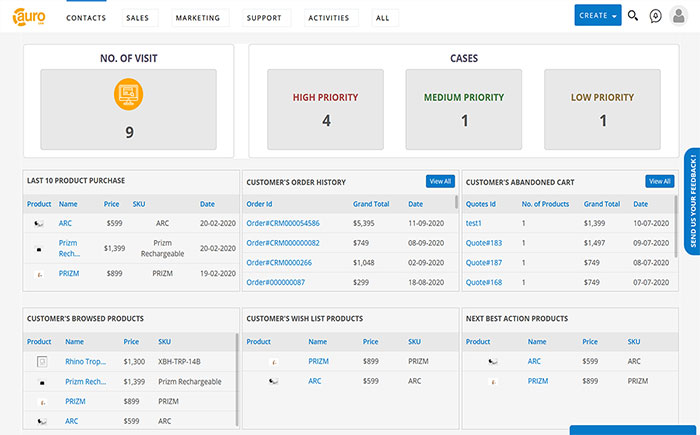Click View All in Customer's Abandoned Cart
The width and height of the screenshot is (700, 435).
pos(660,181)
